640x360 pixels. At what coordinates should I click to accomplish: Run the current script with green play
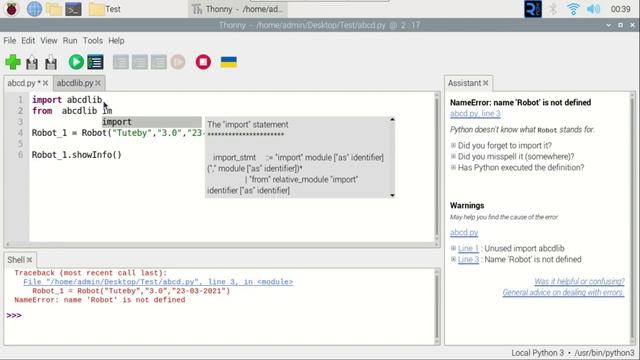(x=76, y=62)
